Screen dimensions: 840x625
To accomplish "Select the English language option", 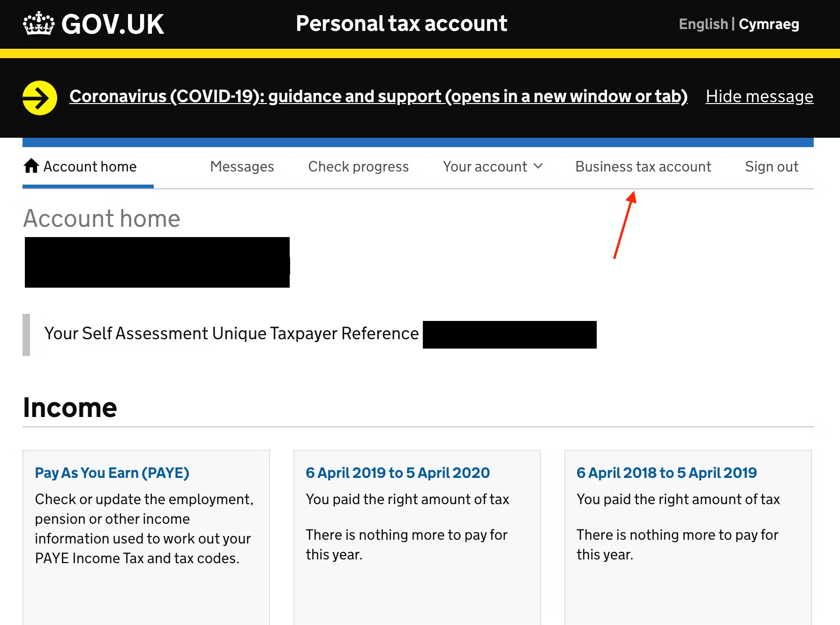I will [x=703, y=24].
